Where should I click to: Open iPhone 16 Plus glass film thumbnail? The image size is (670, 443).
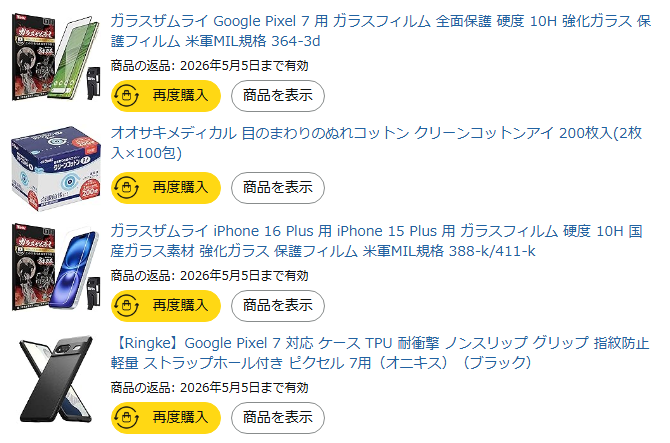(x=54, y=267)
